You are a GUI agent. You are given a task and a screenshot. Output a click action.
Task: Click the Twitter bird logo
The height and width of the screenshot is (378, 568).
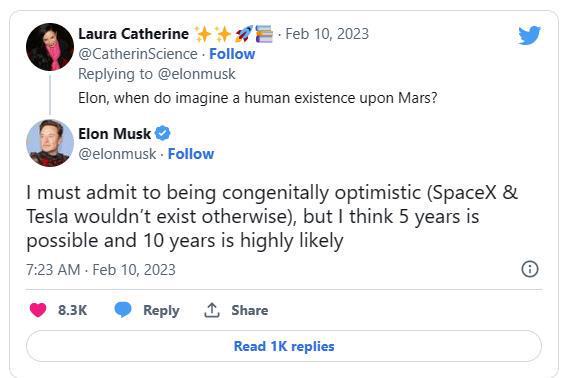(x=529, y=35)
